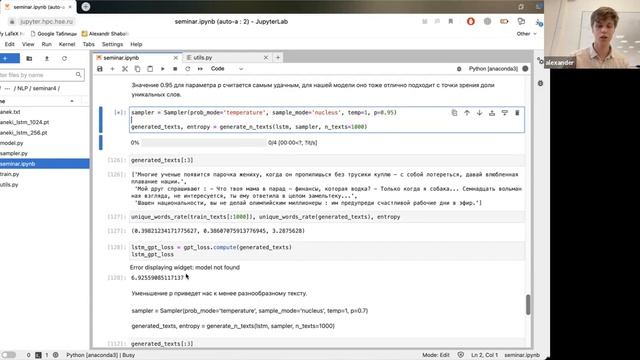
Task: Open the Tabs menu
Action: click(x=89, y=44)
